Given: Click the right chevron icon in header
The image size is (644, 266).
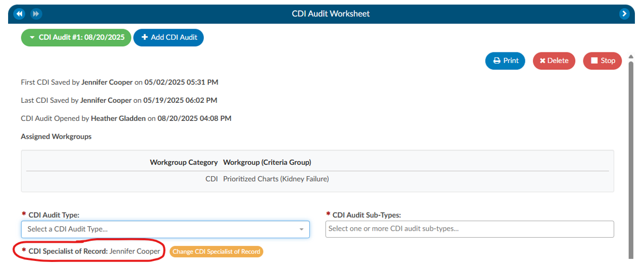Looking at the screenshot, I should pyautogui.click(x=624, y=14).
